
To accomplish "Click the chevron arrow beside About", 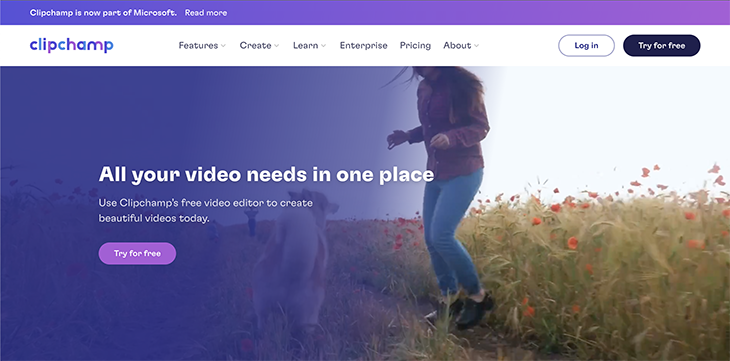I will click(x=476, y=46).
